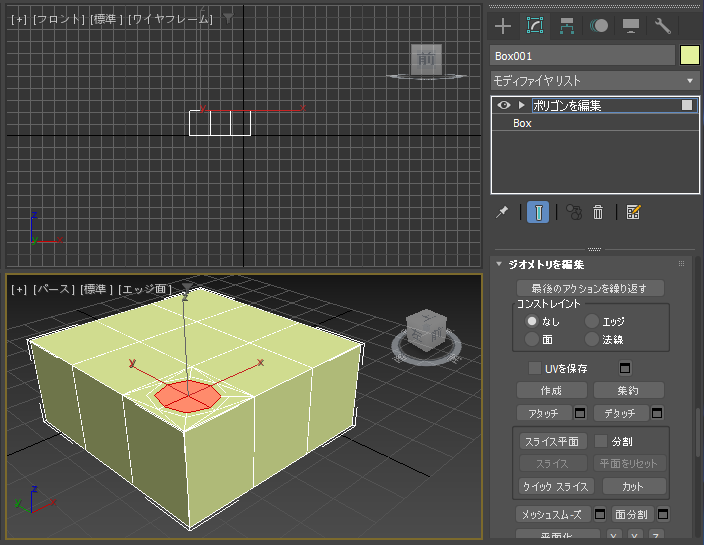Click the perspective viewport ViewCube

(x=426, y=331)
